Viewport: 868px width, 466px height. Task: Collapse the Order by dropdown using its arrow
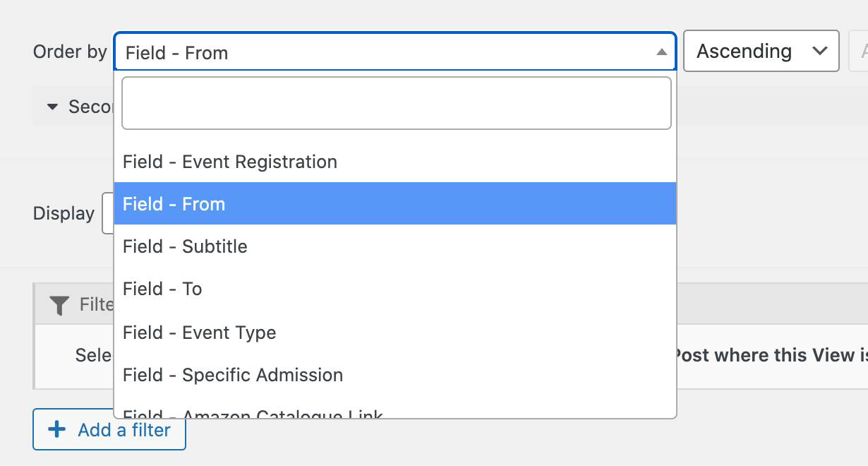tap(661, 52)
